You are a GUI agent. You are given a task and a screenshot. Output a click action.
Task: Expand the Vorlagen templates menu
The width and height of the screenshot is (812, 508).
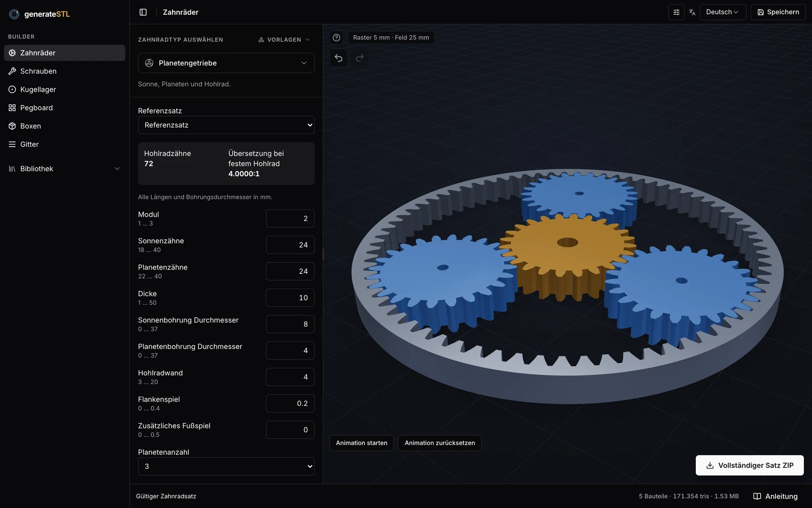(x=284, y=40)
